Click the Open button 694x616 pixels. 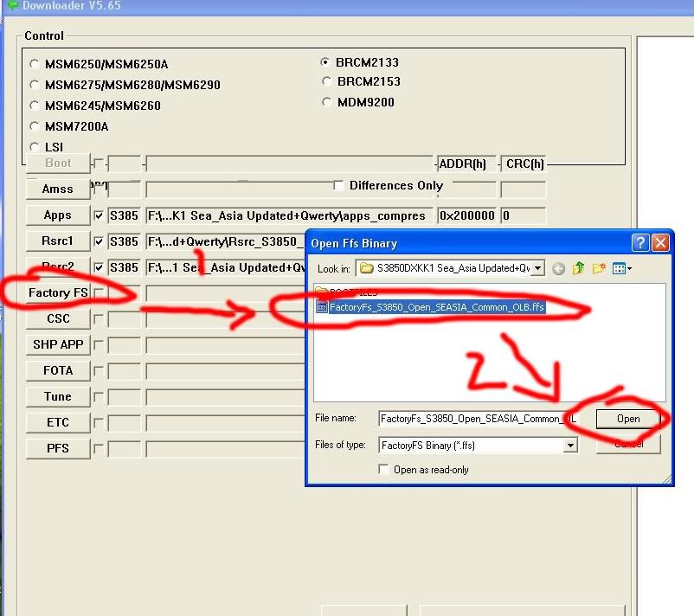click(x=628, y=419)
